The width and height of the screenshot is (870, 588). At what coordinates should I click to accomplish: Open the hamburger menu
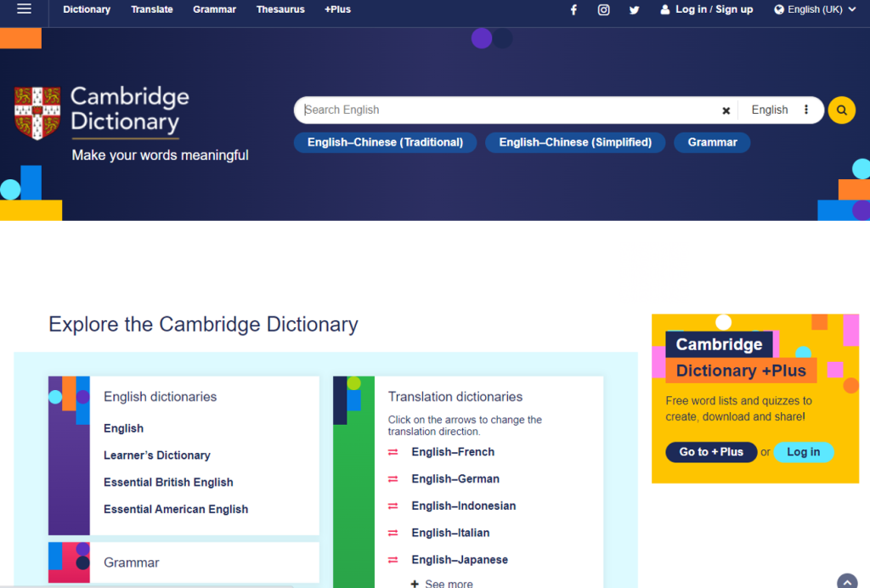(x=24, y=8)
